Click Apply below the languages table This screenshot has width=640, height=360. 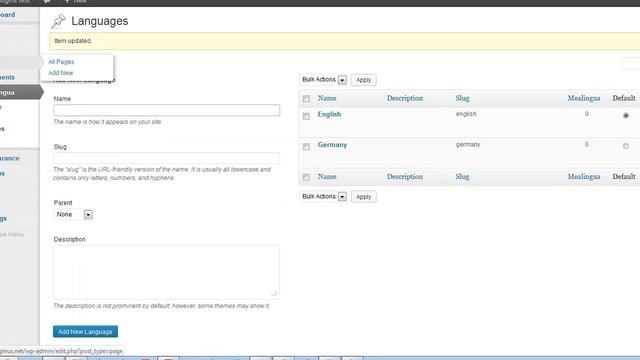pos(364,197)
